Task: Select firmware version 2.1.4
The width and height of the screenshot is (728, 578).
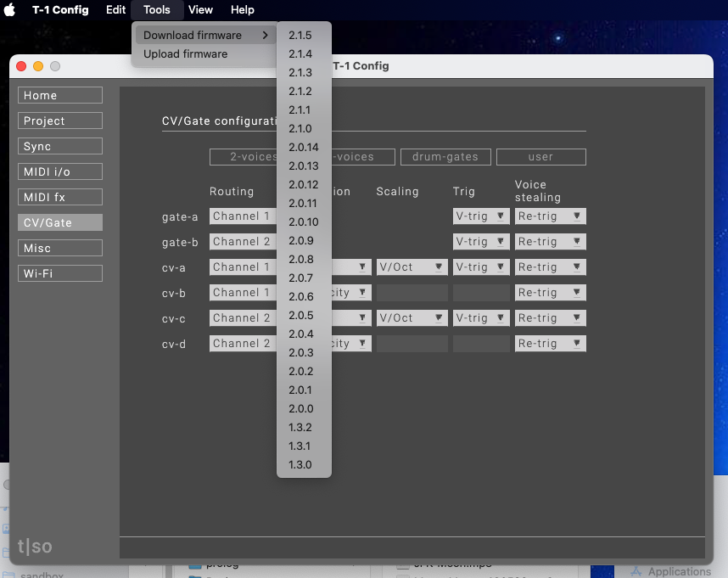Action: tap(304, 53)
